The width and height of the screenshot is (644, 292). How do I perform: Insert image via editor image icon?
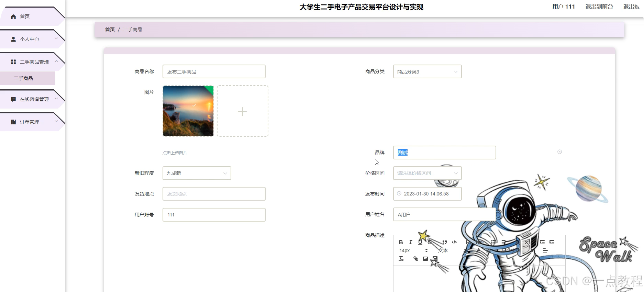tap(425, 259)
